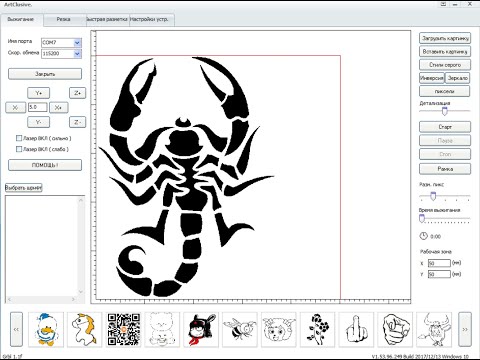Click the scorpion image on canvas
The image size is (480, 360).
pyautogui.click(x=186, y=177)
